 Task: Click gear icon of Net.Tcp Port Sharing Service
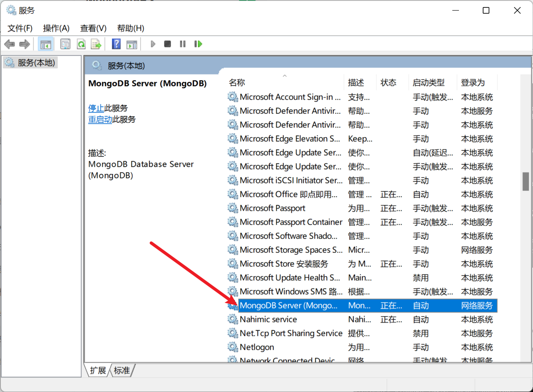[233, 333]
